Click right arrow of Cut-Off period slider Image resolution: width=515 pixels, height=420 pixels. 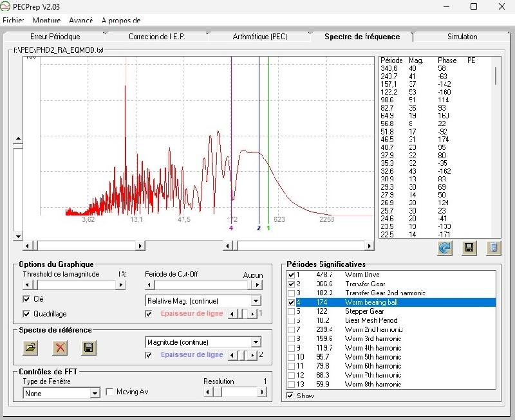pyautogui.click(x=258, y=285)
